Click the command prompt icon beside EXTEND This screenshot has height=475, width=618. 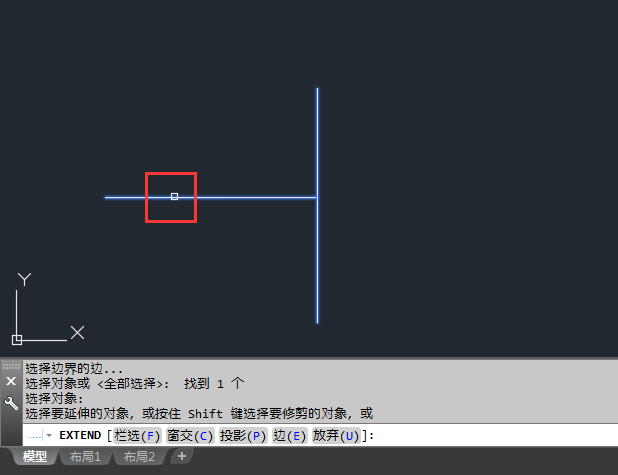(x=35, y=436)
